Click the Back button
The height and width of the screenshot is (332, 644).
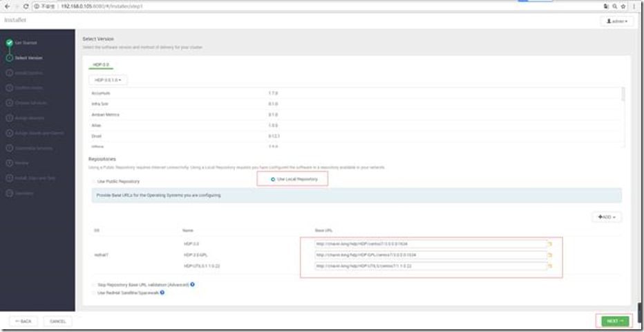[x=23, y=322]
